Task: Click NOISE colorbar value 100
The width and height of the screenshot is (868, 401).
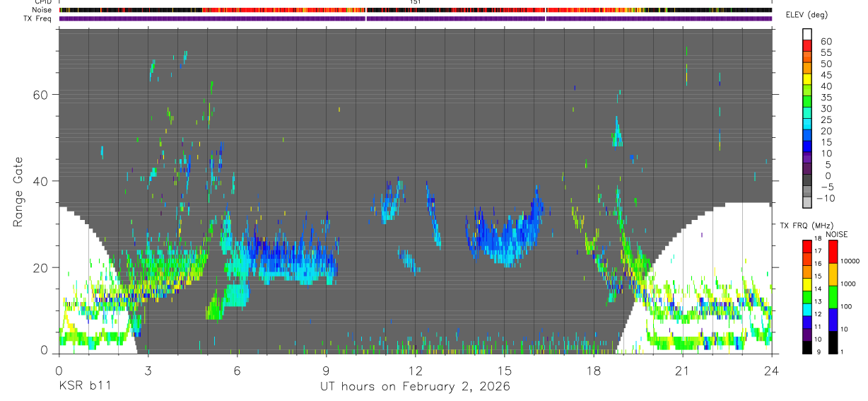Action: click(x=846, y=307)
